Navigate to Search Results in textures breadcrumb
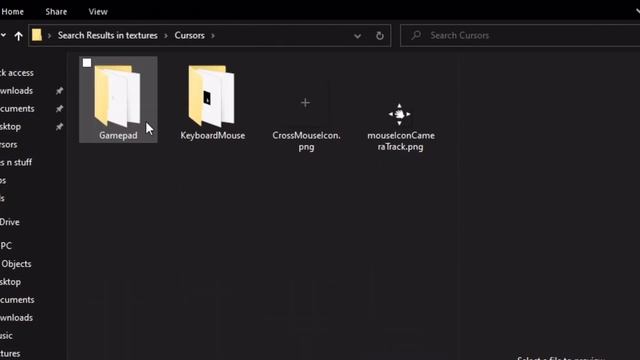The image size is (640, 360). 107,36
